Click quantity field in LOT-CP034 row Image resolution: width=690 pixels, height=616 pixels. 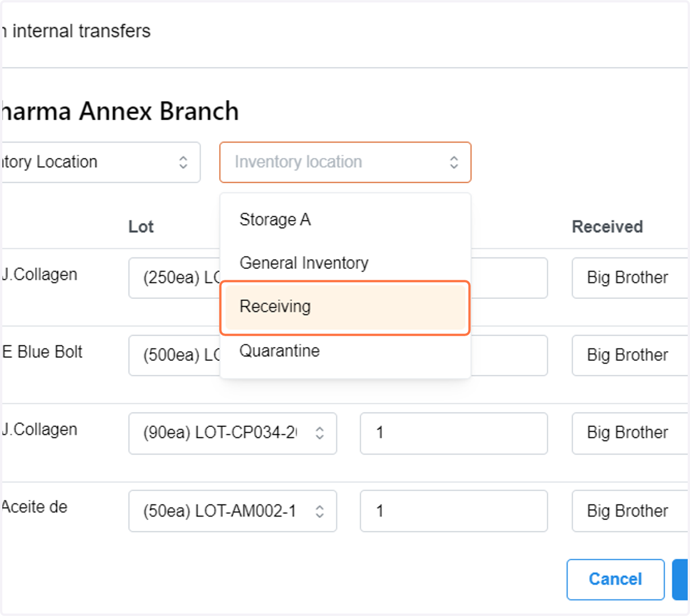[454, 433]
